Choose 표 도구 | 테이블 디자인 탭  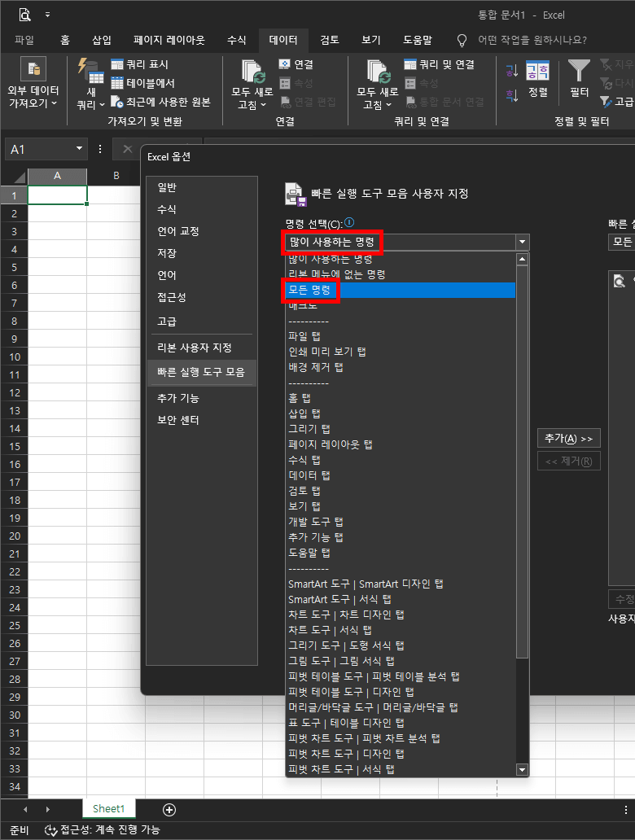point(401,724)
